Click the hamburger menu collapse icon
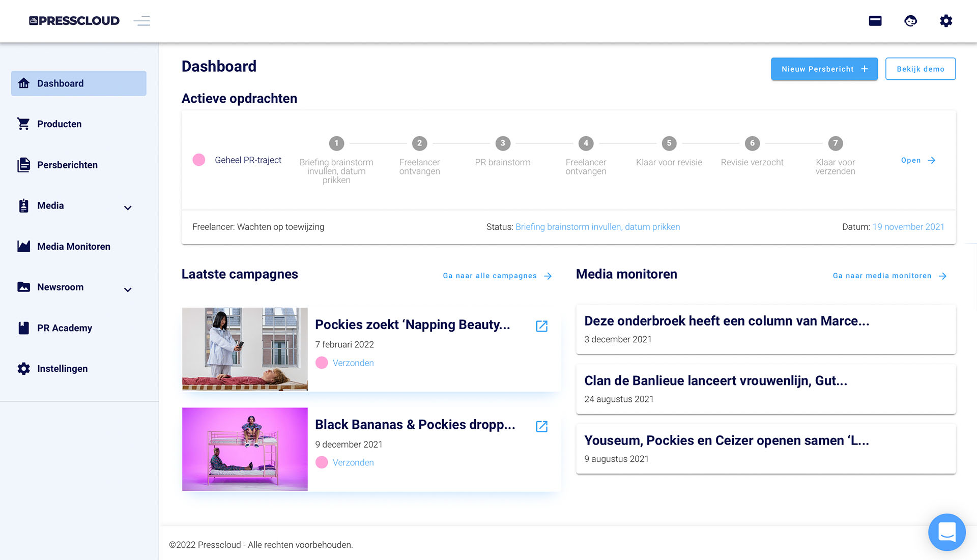Image resolution: width=977 pixels, height=560 pixels. coord(141,21)
